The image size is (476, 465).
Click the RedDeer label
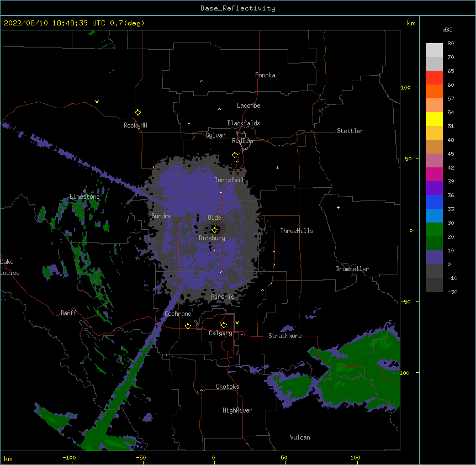243,141
